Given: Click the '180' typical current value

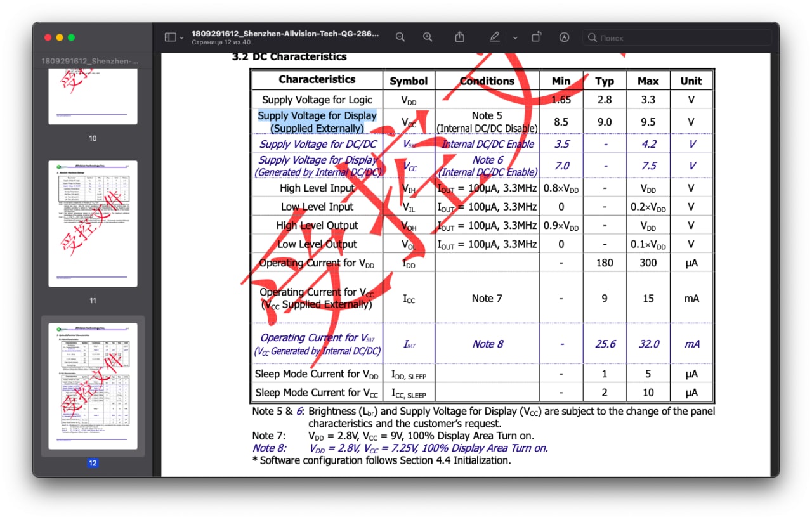Looking at the screenshot, I should [x=605, y=263].
